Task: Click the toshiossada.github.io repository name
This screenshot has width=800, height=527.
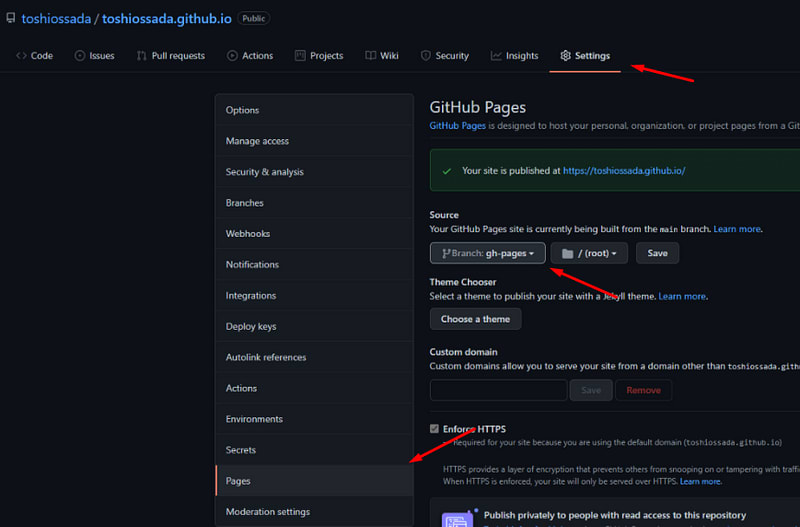Action: point(167,19)
